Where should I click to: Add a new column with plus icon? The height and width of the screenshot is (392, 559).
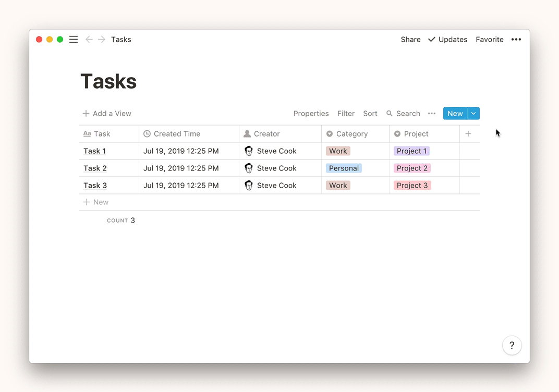(468, 134)
